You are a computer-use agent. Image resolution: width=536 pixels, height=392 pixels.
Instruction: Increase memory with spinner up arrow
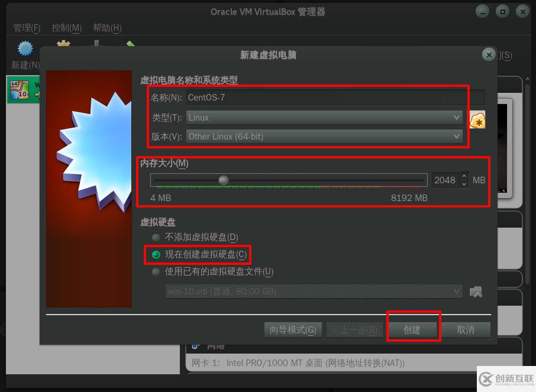tap(464, 176)
